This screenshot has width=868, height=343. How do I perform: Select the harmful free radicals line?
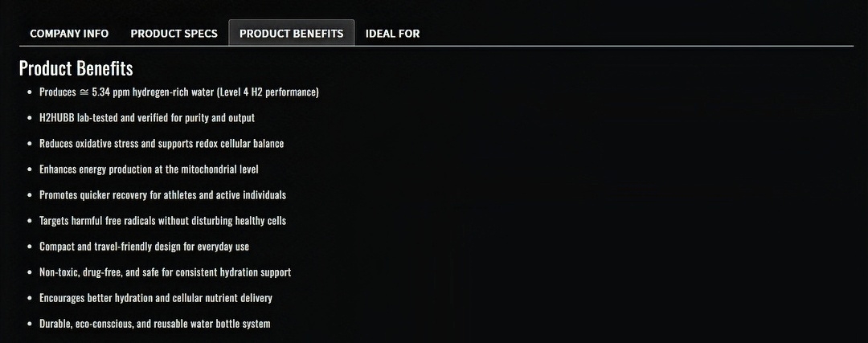pyautogui.click(x=162, y=221)
